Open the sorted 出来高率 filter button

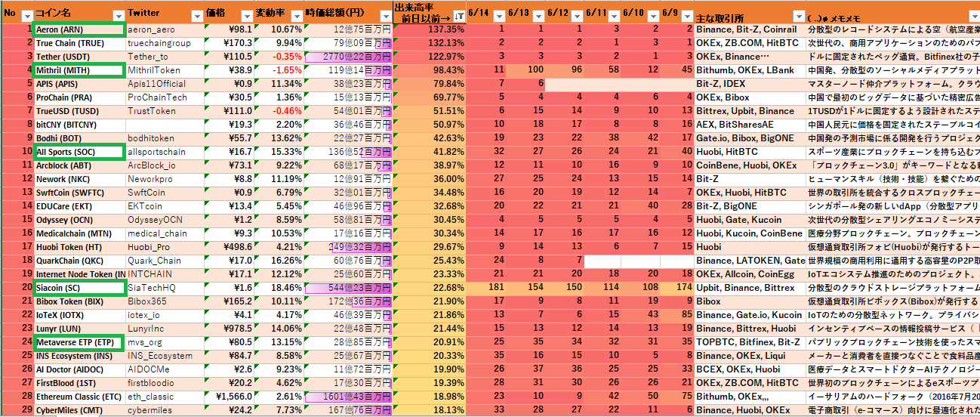[x=459, y=17]
